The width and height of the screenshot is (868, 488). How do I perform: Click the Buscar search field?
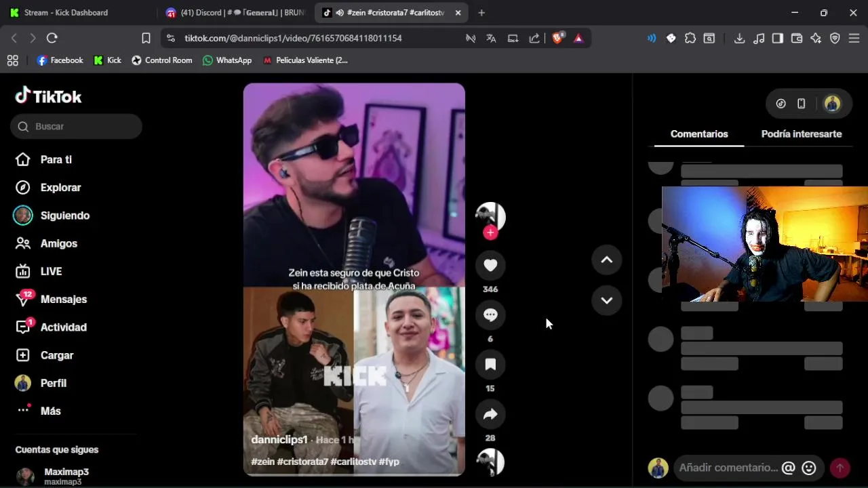click(76, 127)
